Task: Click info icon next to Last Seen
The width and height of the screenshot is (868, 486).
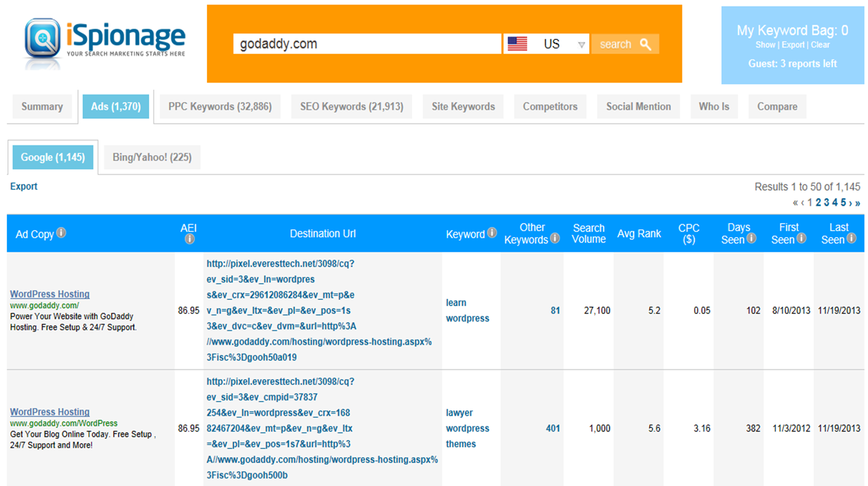Action: (851, 238)
